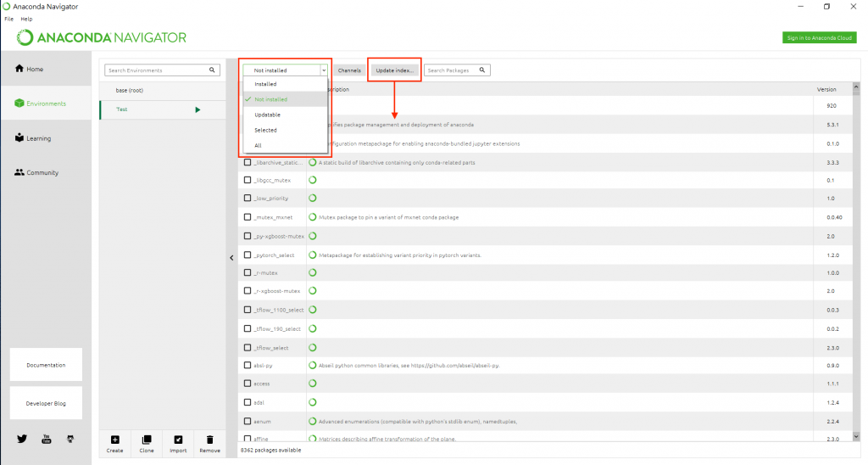
Task: Click the Update index button
Action: [x=395, y=70]
